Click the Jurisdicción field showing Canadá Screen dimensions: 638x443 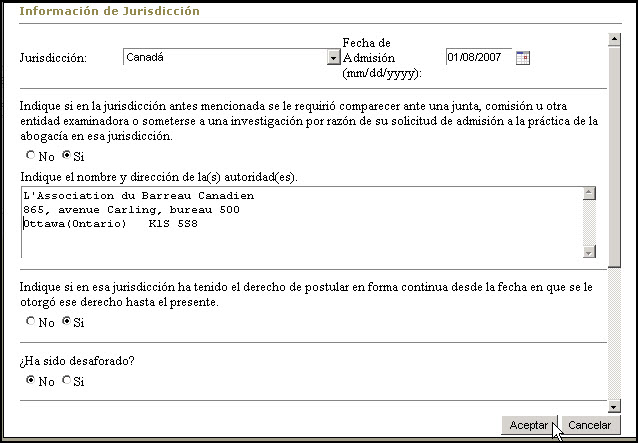pos(225,58)
